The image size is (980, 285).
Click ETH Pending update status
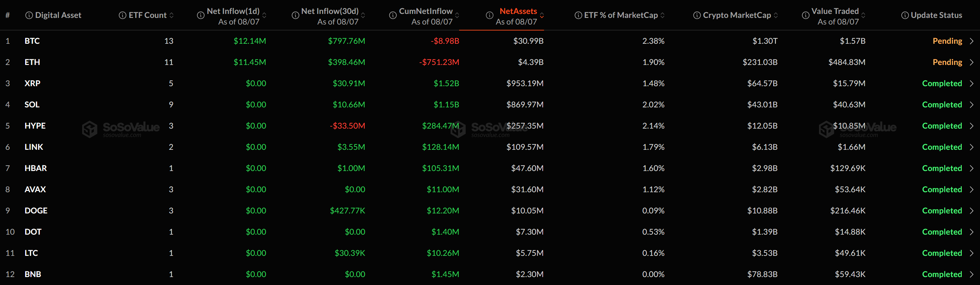(947, 62)
